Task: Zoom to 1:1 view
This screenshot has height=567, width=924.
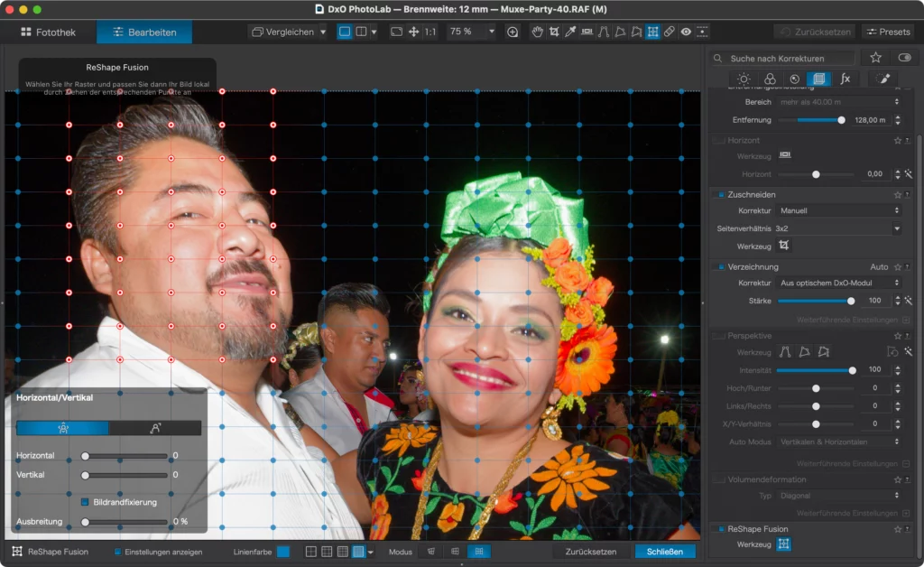Action: [430, 32]
